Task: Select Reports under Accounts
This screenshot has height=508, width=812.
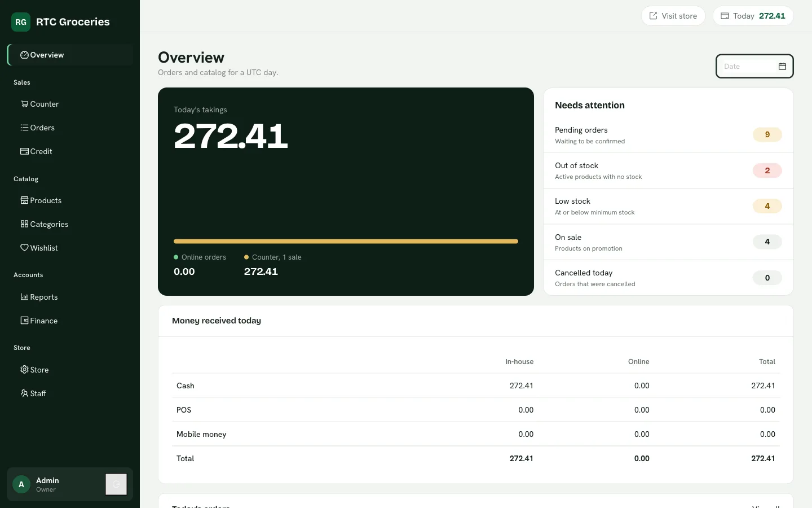Action: pyautogui.click(x=70, y=297)
